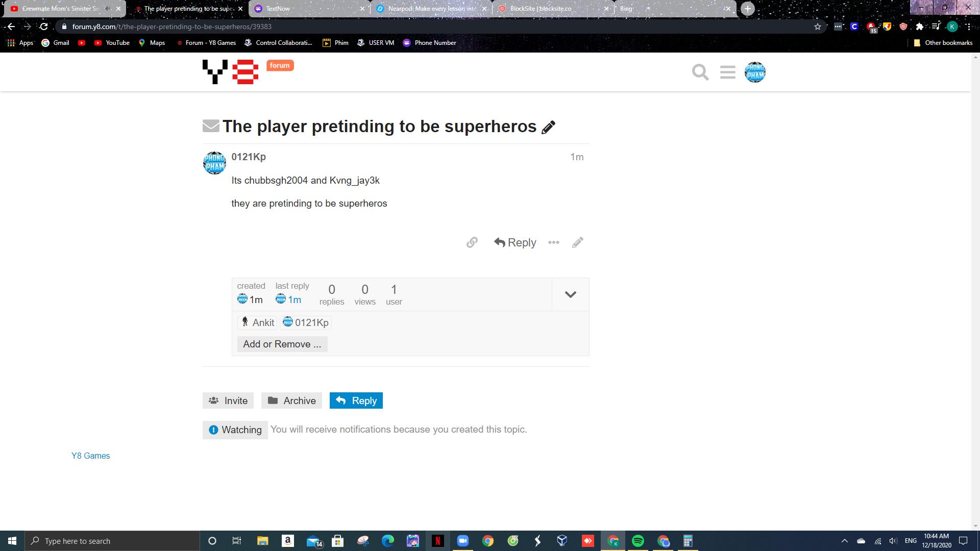Viewport: 980px width, 551px height.
Task: Expand topic details chevron
Action: (x=571, y=294)
